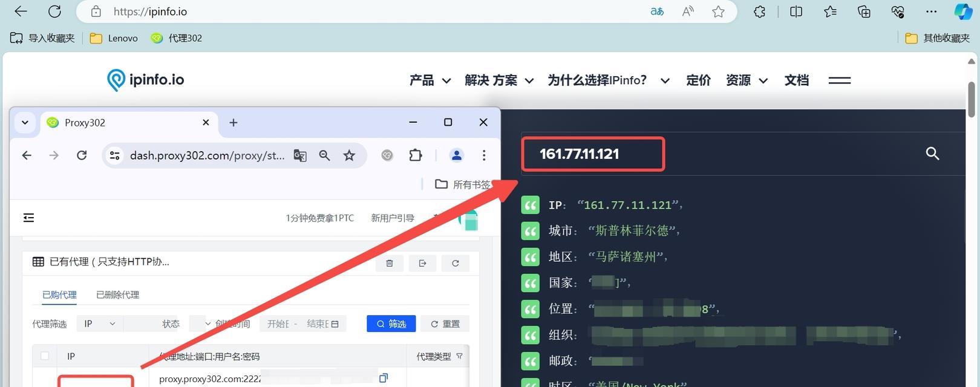Expand the 资源 menu on ipinfo.io

747,80
